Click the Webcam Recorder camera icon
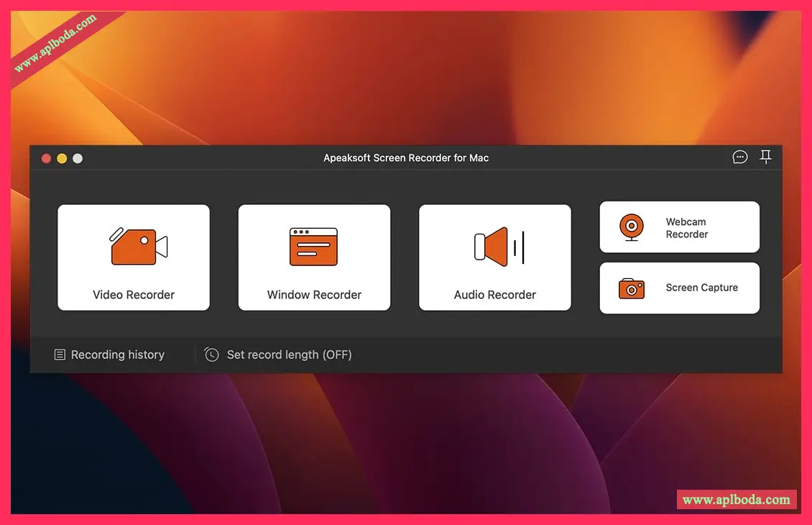Viewport: 812px width, 525px height. pyautogui.click(x=631, y=227)
